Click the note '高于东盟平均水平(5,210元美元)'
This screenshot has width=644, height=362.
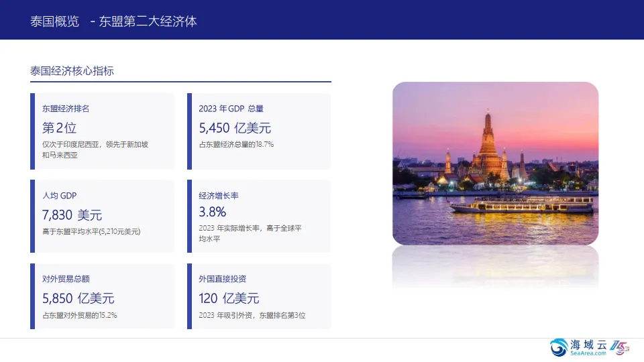[91, 232]
